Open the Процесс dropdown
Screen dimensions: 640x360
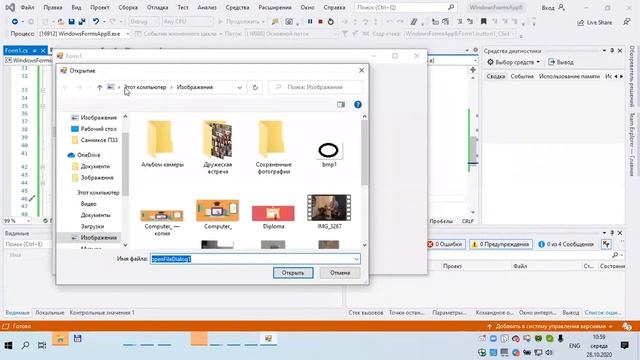coord(84,34)
